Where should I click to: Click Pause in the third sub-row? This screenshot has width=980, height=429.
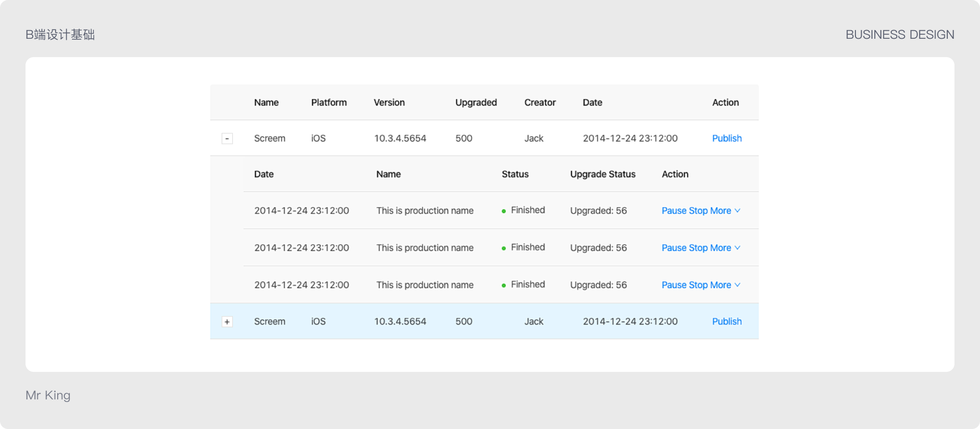tap(674, 285)
